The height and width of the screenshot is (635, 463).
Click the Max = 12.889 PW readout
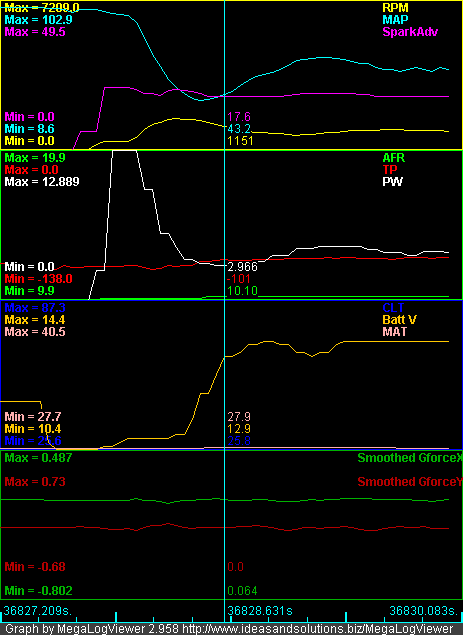(42, 182)
